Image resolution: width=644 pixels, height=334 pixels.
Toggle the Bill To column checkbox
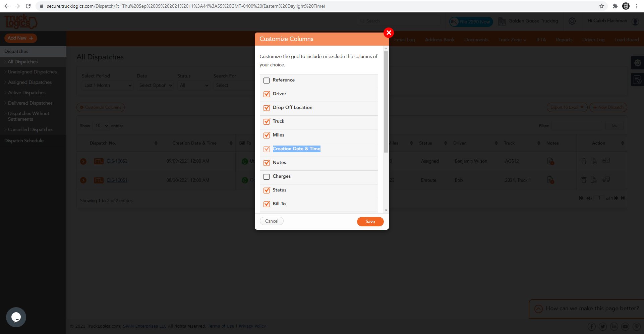[267, 204]
